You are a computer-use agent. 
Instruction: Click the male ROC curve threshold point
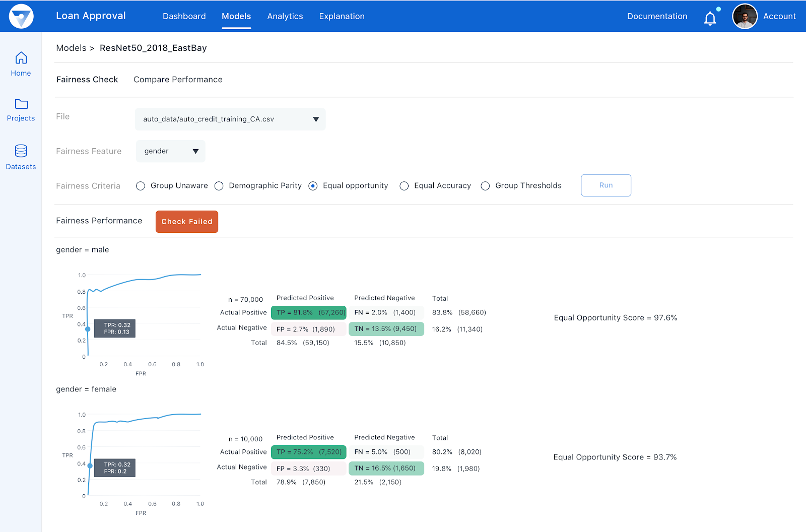pyautogui.click(x=88, y=329)
